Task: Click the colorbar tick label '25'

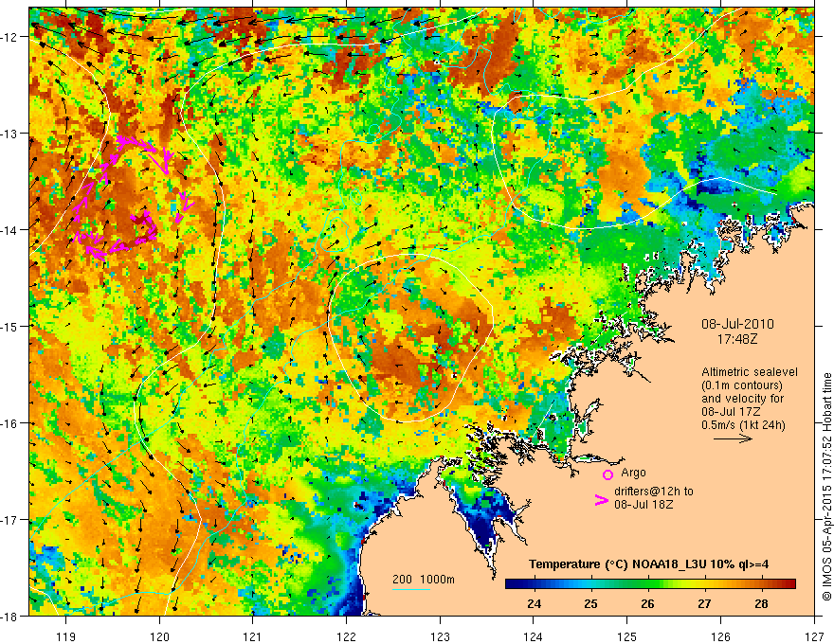Action: click(x=591, y=604)
